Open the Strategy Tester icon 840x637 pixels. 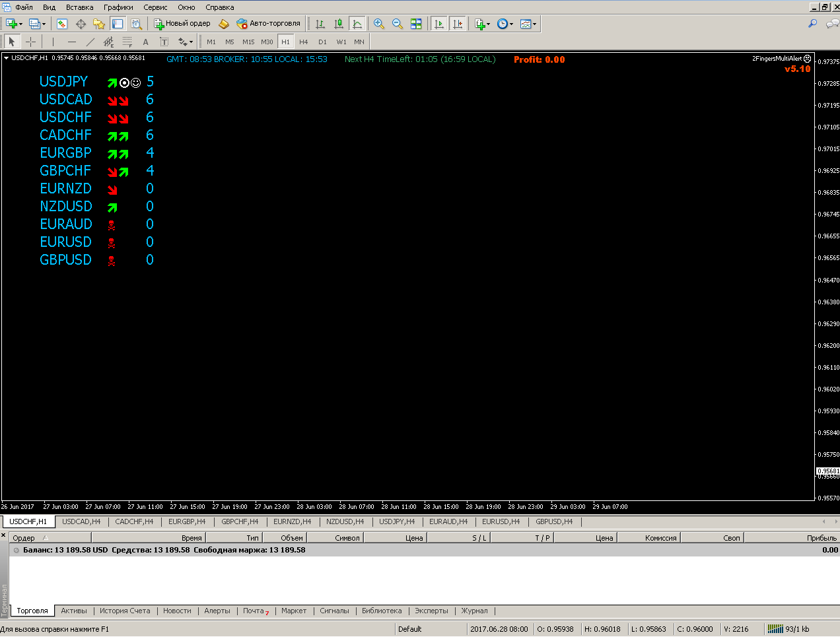pyautogui.click(x=136, y=24)
